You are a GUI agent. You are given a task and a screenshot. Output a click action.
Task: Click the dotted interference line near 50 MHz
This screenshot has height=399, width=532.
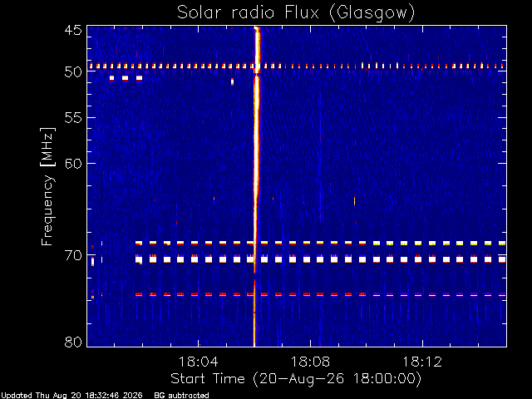[x=296, y=66]
